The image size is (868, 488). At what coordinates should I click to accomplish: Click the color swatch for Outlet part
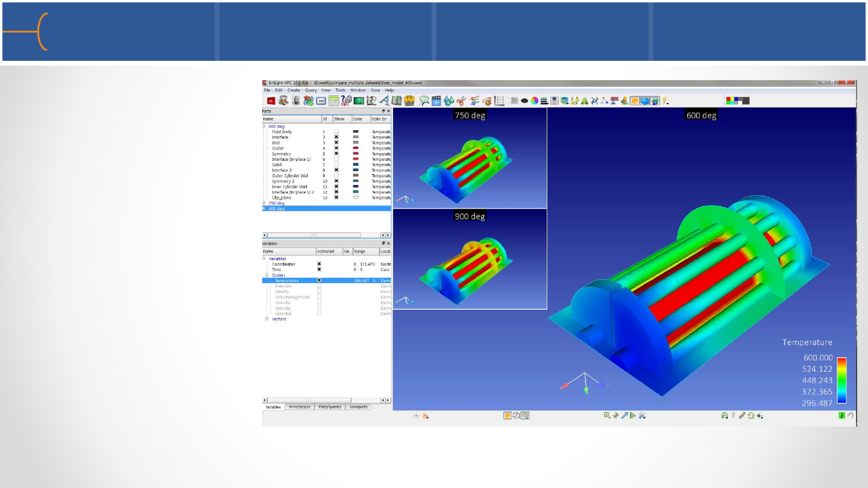pyautogui.click(x=356, y=148)
